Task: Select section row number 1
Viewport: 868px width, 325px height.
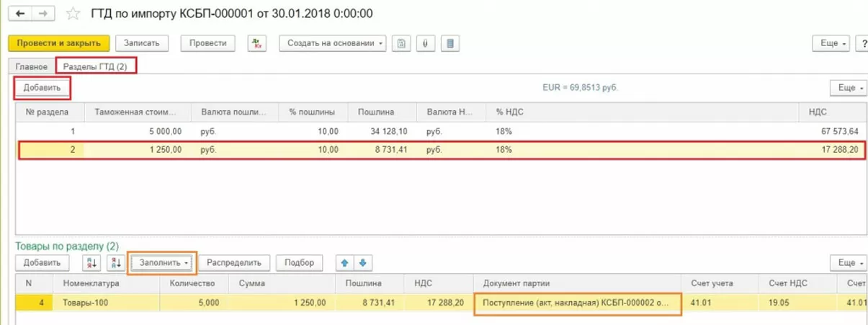Action: [441, 132]
